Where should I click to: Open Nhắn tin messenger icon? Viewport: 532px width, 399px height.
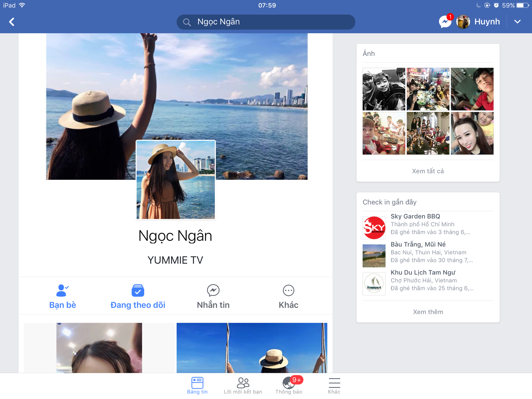213,290
